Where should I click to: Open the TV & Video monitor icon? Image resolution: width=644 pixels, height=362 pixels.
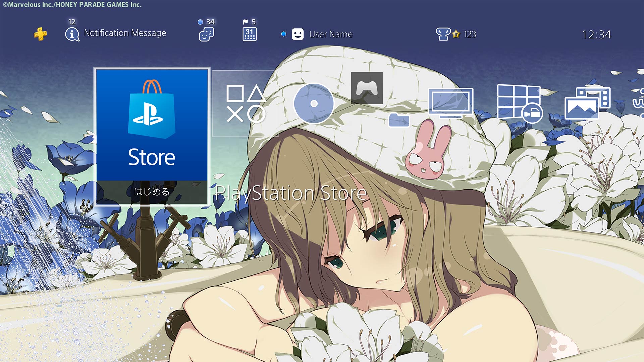coord(451,103)
